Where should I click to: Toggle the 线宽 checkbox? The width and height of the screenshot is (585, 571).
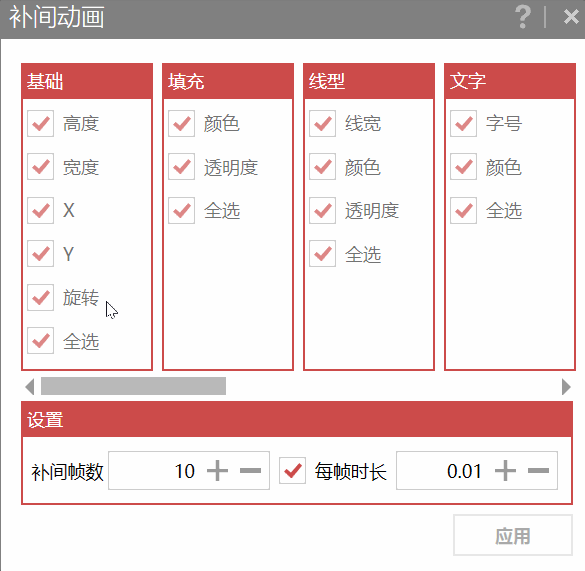tap(323, 124)
